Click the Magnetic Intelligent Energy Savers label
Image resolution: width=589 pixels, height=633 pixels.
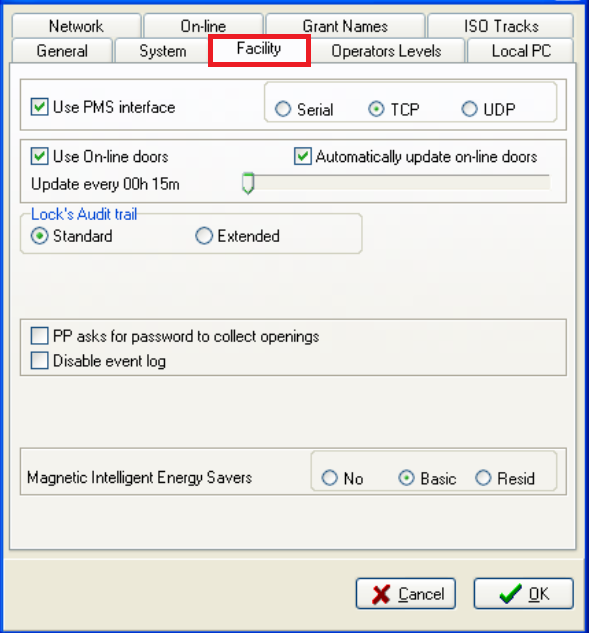pyautogui.click(x=139, y=478)
